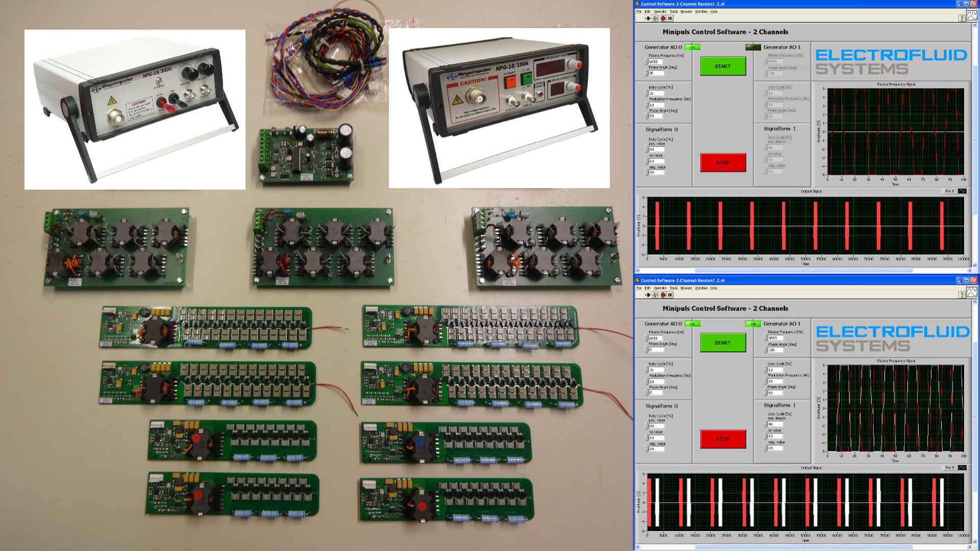This screenshot has width=980, height=551.
Task: Click the red Abort Execution icon in upper window
Action: [x=663, y=18]
